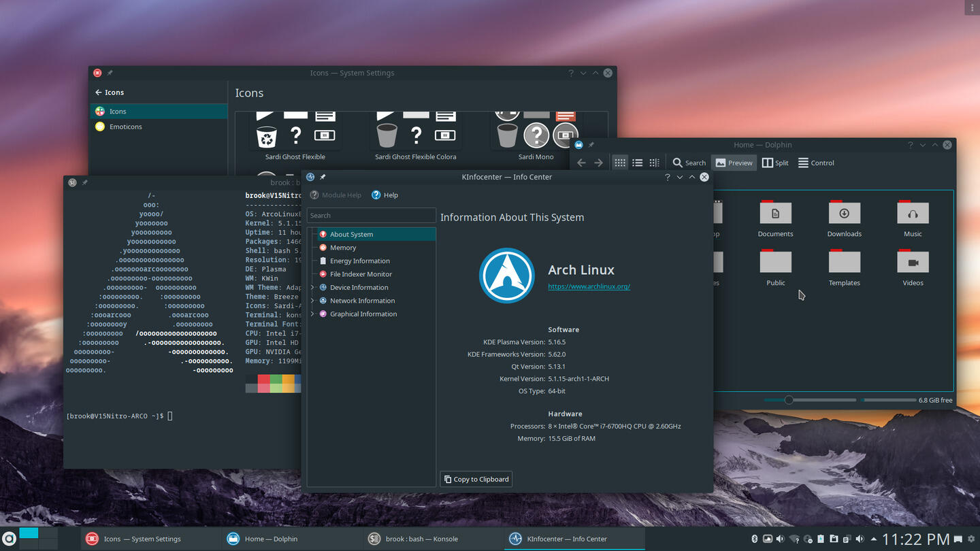Click the Bluetooth tray icon
The image size is (980, 551).
coord(755,539)
